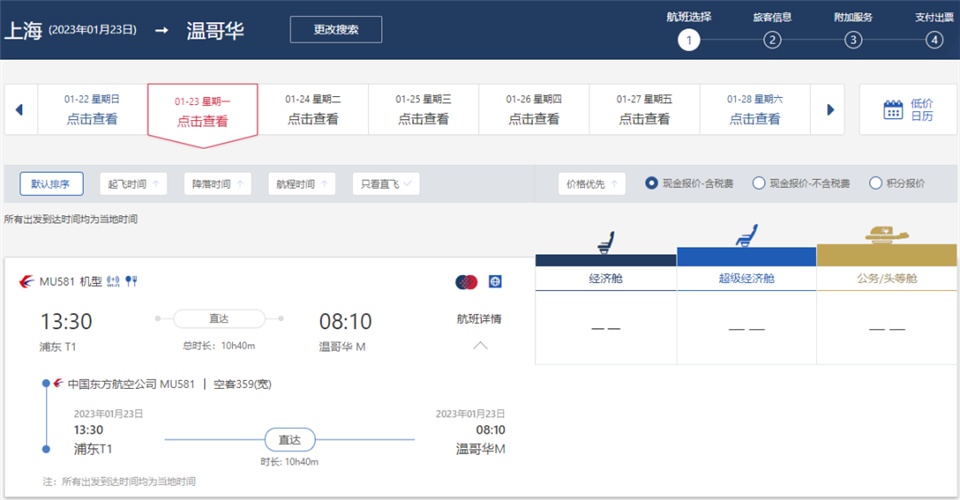
Task: Click 中国东方航空公司 MU581 text
Action: click(131, 384)
